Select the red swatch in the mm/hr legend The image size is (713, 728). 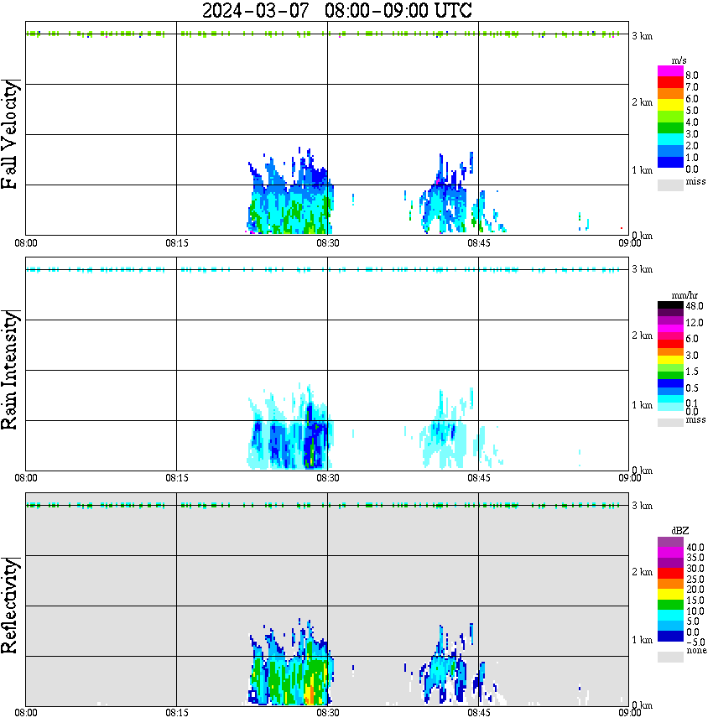[x=670, y=344]
